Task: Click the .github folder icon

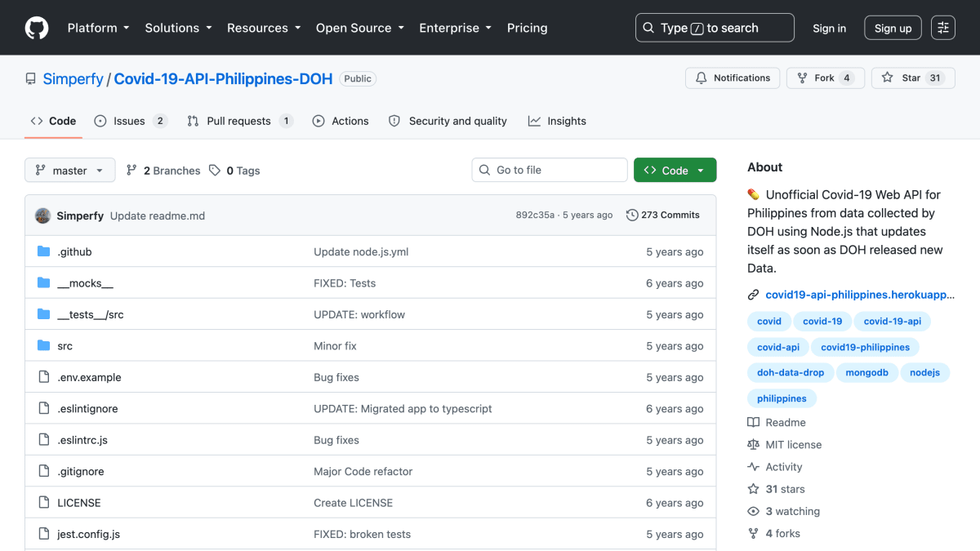Action: 44,251
